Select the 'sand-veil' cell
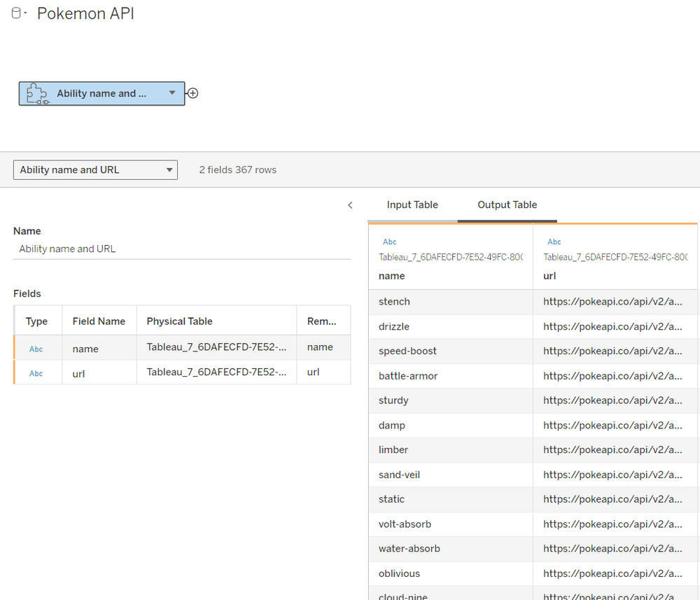 [x=450, y=475]
